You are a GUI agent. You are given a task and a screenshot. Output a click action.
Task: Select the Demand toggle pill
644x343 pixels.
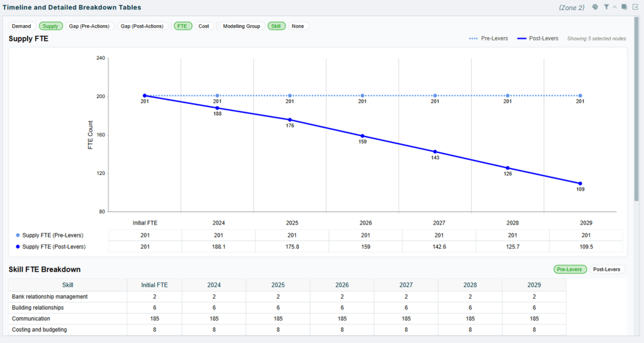[x=21, y=26]
